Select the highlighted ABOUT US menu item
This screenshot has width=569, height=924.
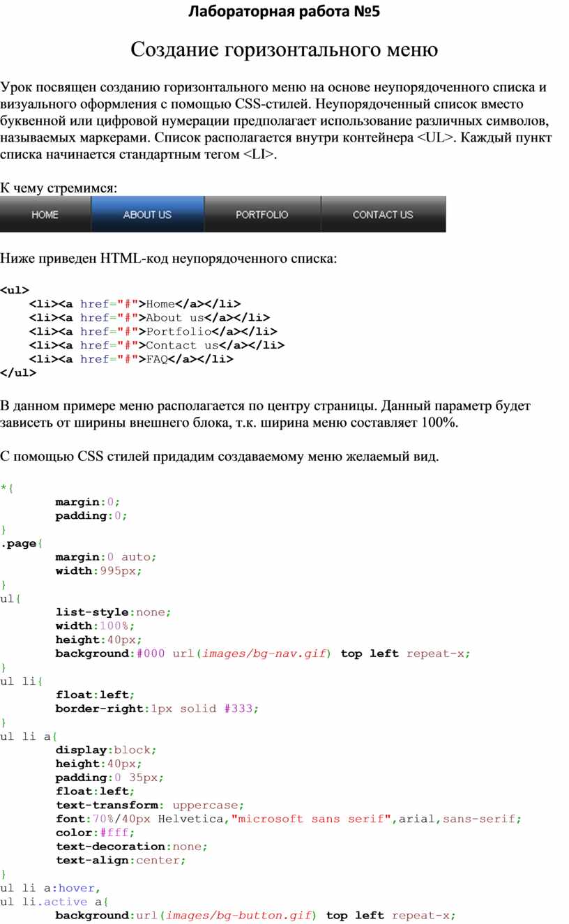tap(147, 215)
